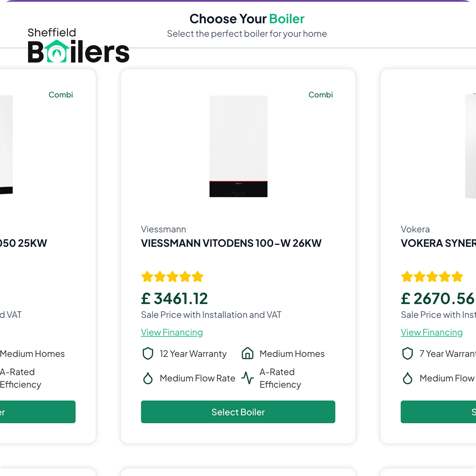
Task: Click the fifth star in Vokera rating
Action: pyautogui.click(x=458, y=276)
